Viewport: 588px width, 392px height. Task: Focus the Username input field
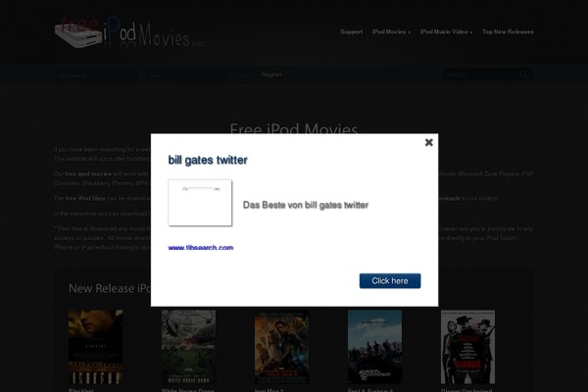click(x=96, y=75)
